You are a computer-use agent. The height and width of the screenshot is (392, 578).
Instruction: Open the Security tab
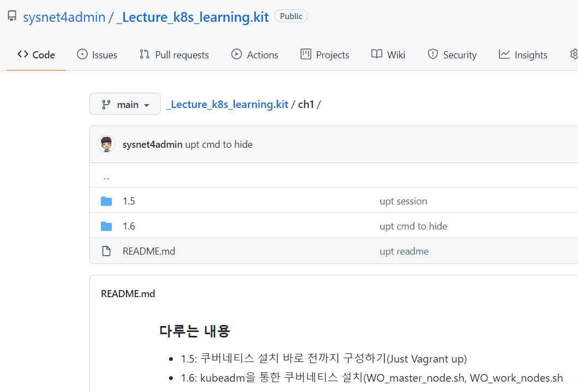[452, 55]
